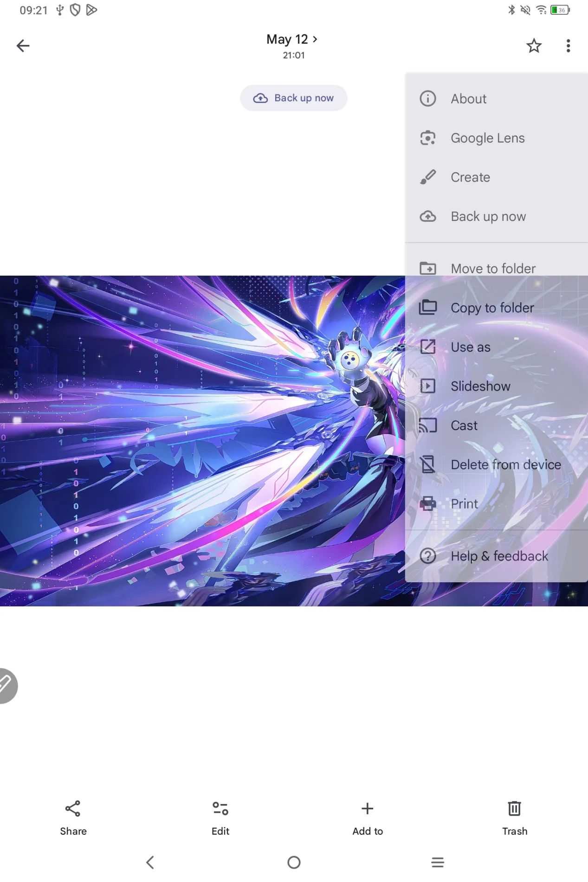Close the three-dot overflow menu icon
The height and width of the screenshot is (882, 588).
pyautogui.click(x=568, y=45)
